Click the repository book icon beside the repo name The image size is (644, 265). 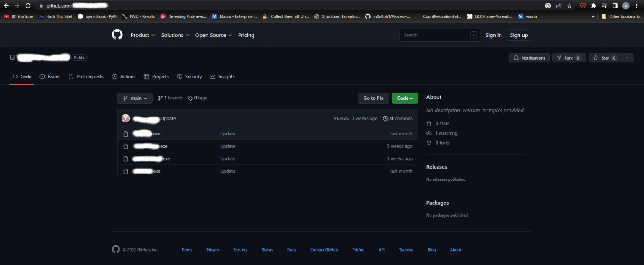(x=12, y=57)
